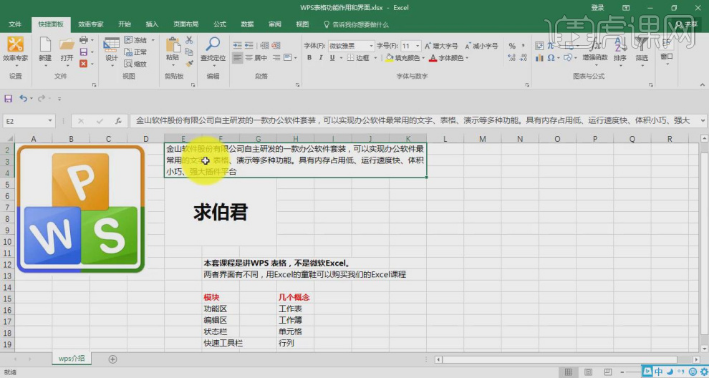
Task: Expand the formula bar with right arrow
Action: coord(702,121)
